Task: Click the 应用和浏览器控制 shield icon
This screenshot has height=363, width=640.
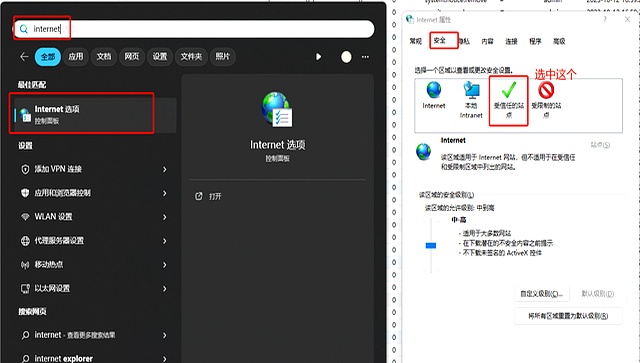Action: coord(25,193)
